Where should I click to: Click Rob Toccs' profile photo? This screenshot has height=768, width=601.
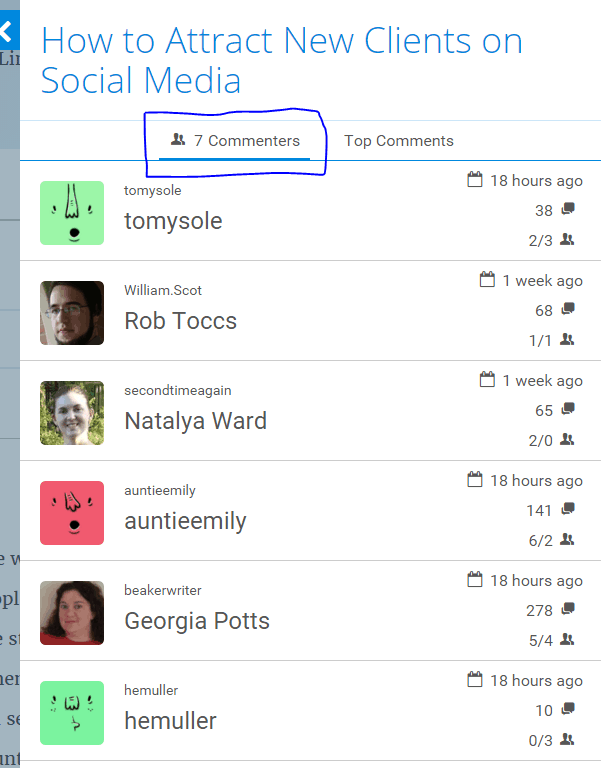coord(72,313)
